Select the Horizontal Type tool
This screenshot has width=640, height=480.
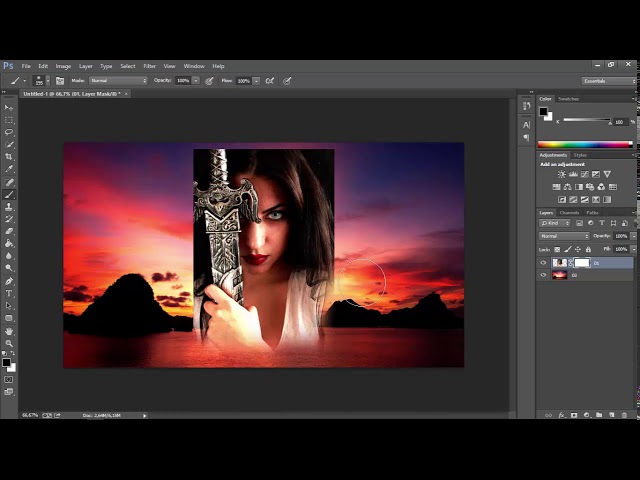click(9, 293)
